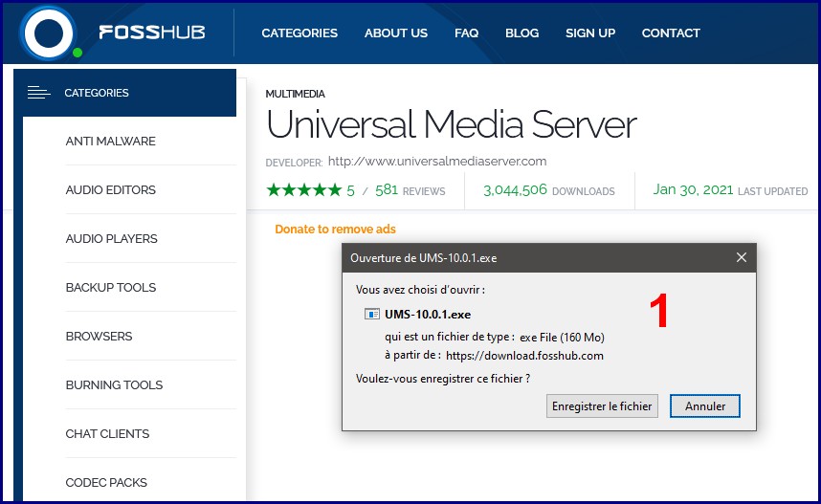The width and height of the screenshot is (821, 504).
Task: Click the exe File (160 Mo) text
Action: pos(562,338)
